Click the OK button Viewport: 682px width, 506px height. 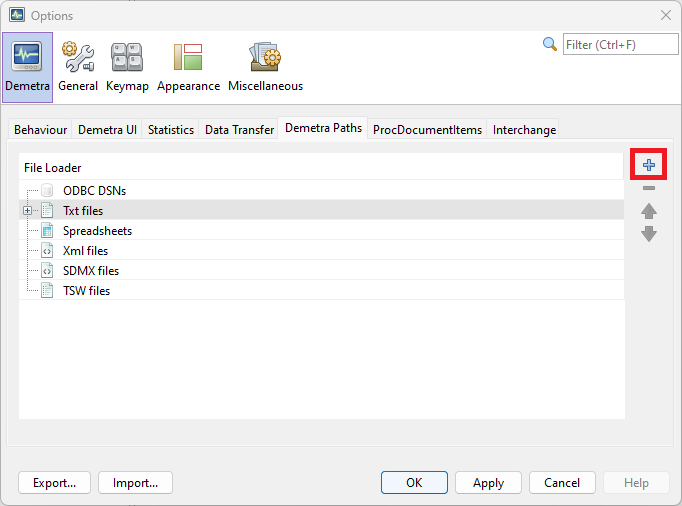[414, 482]
